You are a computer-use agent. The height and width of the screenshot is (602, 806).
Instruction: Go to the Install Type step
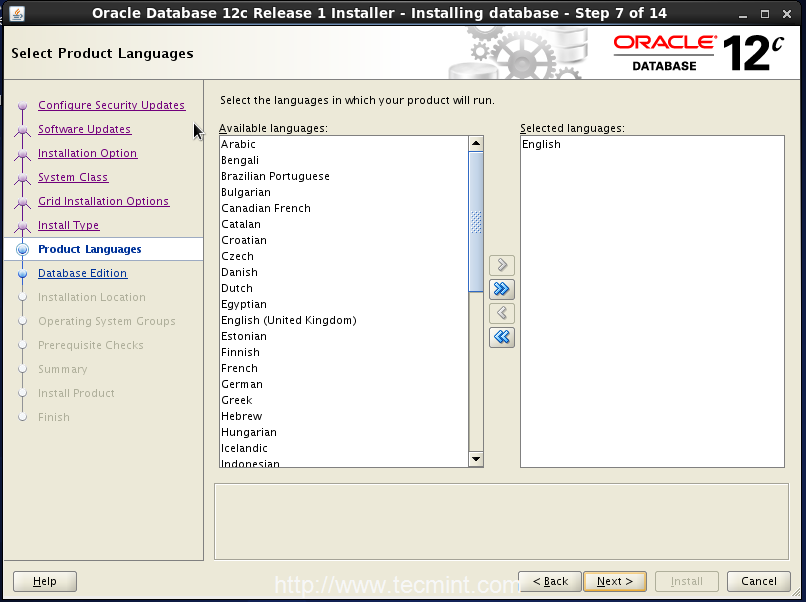[69, 225]
